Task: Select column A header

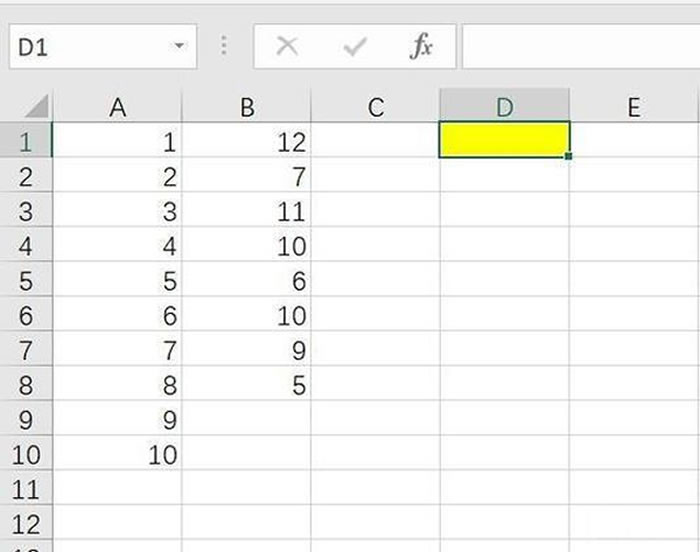Action: 117,107
